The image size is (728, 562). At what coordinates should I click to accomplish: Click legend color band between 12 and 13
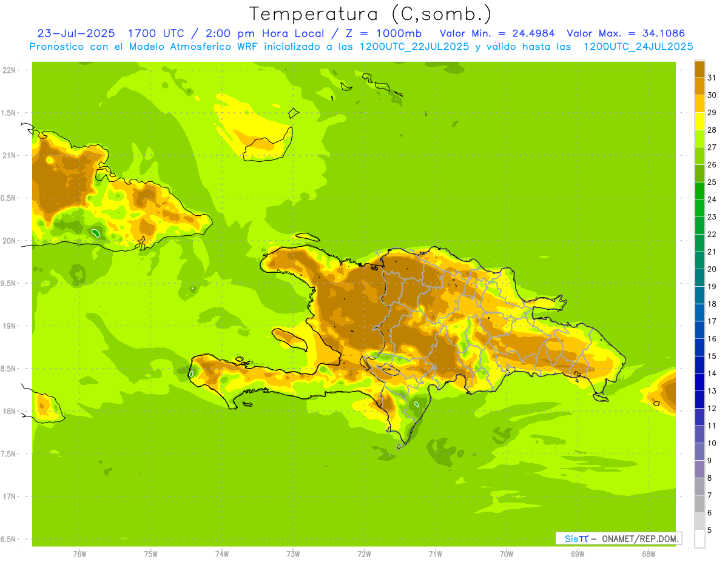[x=699, y=400]
